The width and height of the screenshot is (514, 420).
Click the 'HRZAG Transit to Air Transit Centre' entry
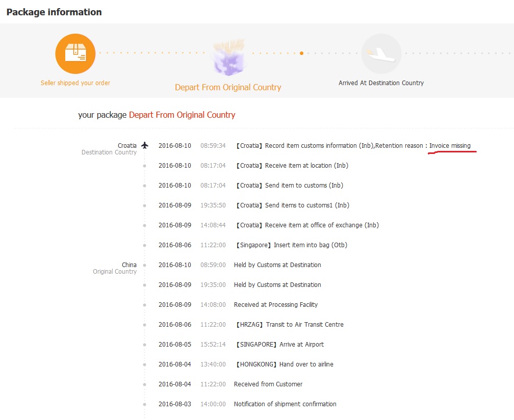(x=289, y=325)
